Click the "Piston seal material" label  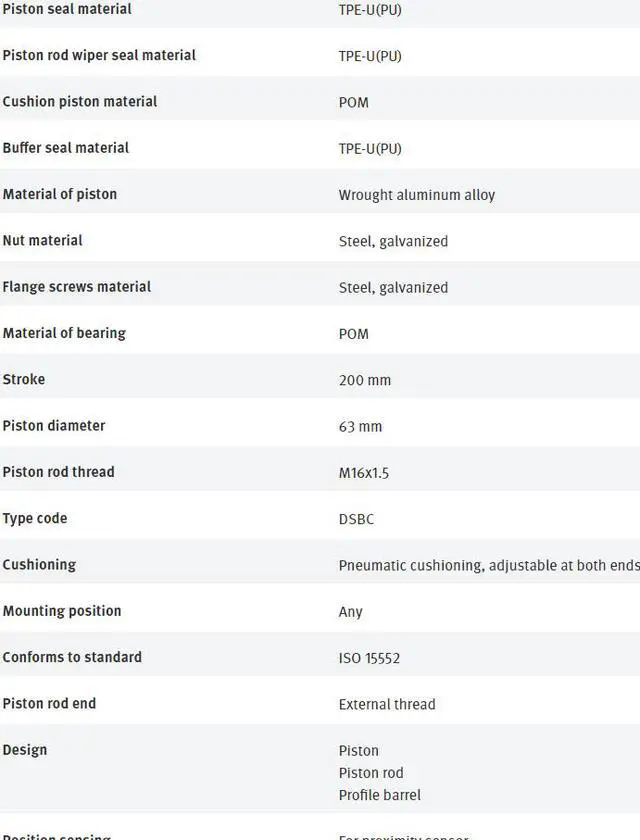coord(67,9)
